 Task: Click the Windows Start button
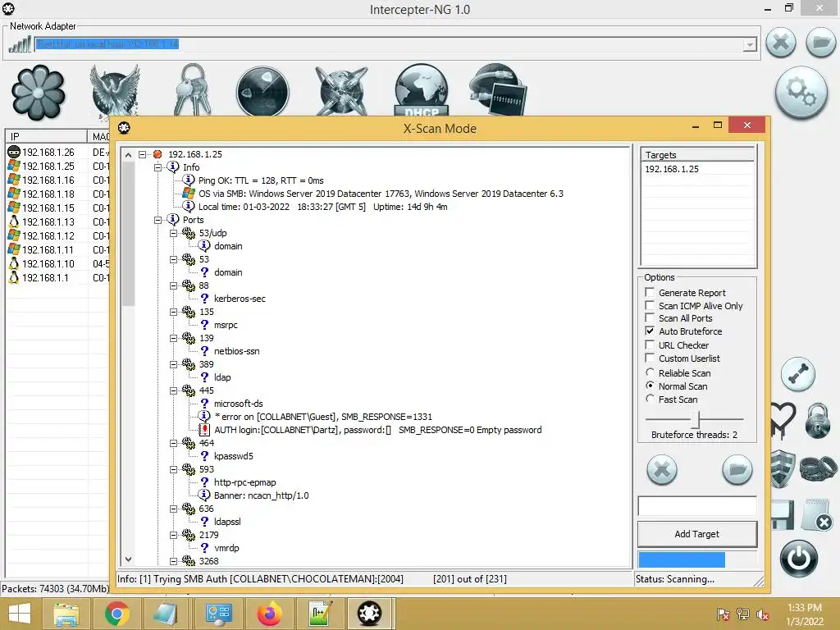coord(20,614)
